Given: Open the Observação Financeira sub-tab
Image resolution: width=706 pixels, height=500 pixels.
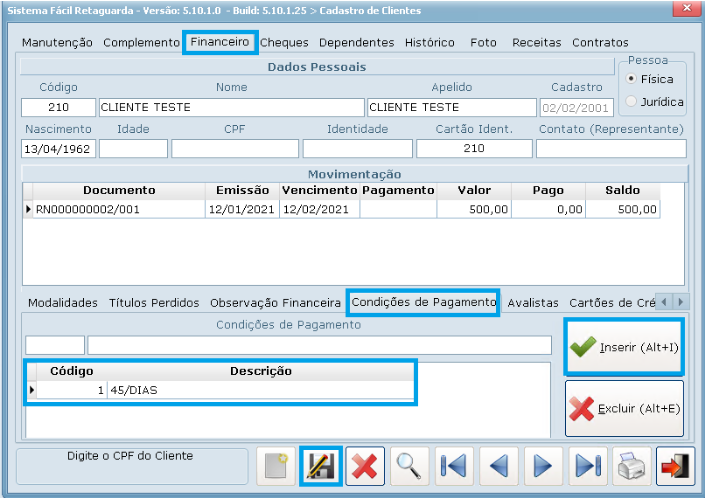Looking at the screenshot, I should coord(275,302).
